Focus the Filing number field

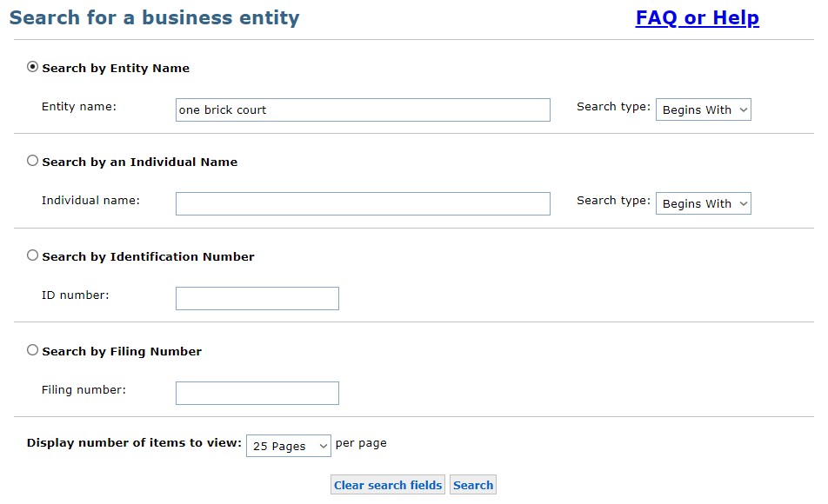click(x=257, y=393)
